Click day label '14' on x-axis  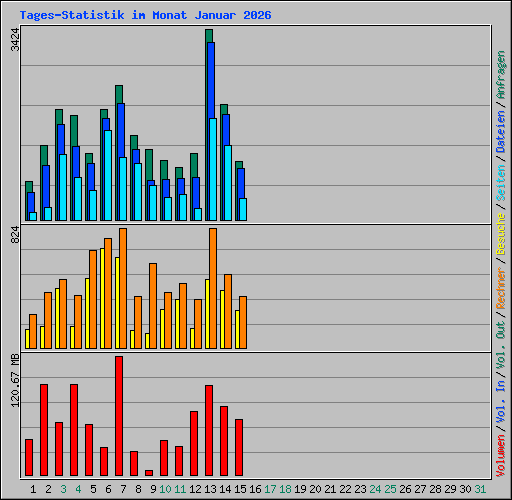(225, 489)
